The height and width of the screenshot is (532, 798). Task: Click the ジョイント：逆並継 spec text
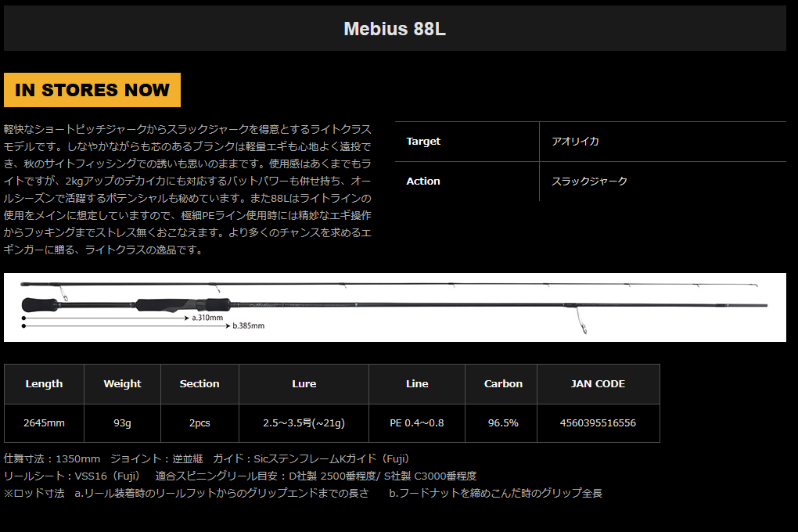coord(156,458)
